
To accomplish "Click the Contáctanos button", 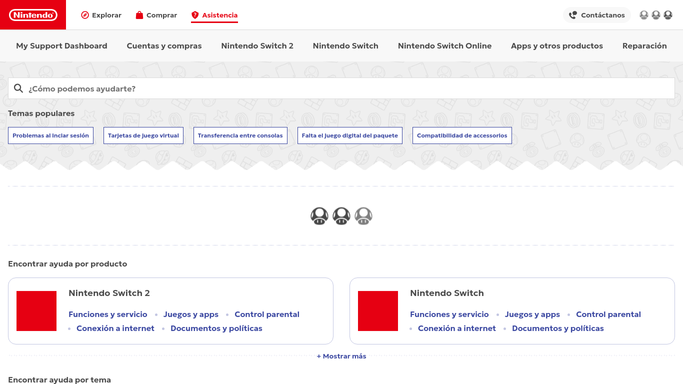I will point(597,15).
